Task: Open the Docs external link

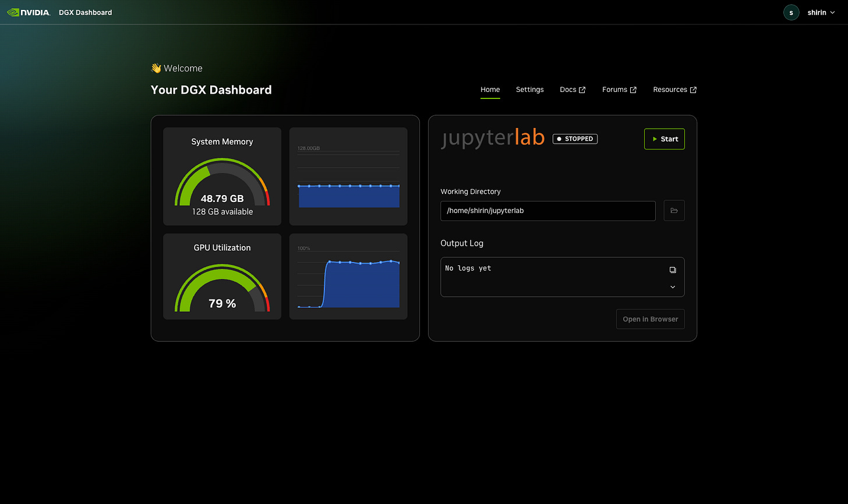Action: [x=573, y=90]
